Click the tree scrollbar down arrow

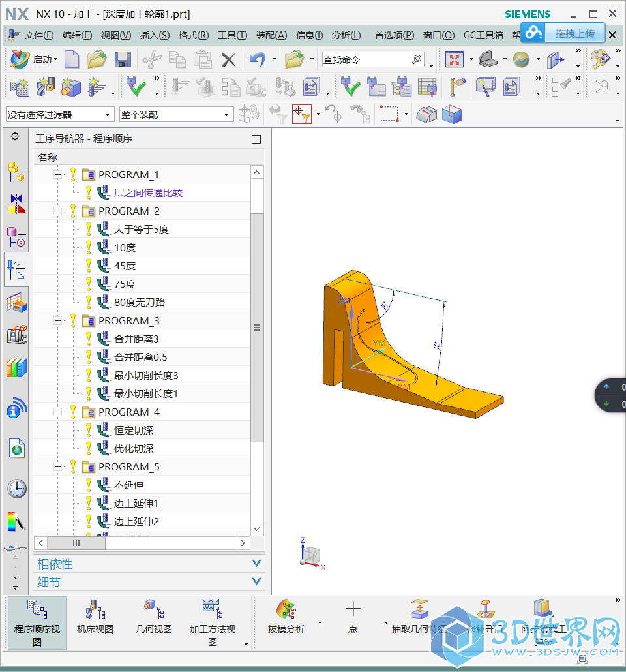[257, 529]
